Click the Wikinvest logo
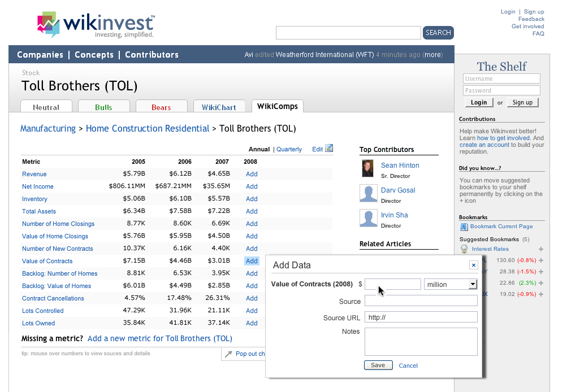 (x=95, y=25)
